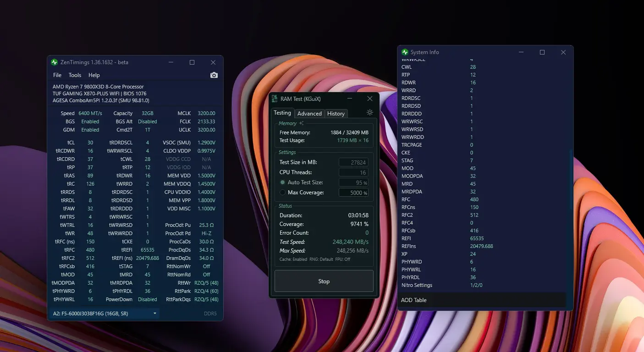Click the ZenTimings title bar app icon

pos(55,62)
